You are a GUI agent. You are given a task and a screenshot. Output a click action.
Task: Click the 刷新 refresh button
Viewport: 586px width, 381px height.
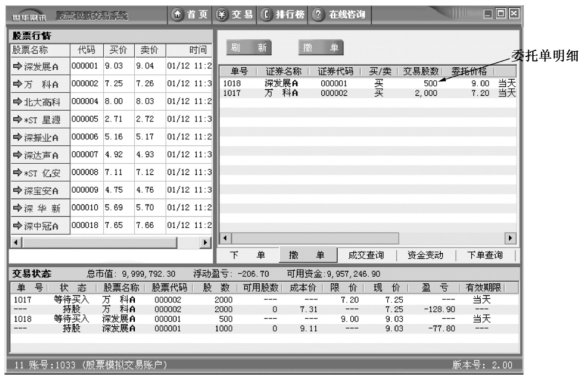(249, 47)
